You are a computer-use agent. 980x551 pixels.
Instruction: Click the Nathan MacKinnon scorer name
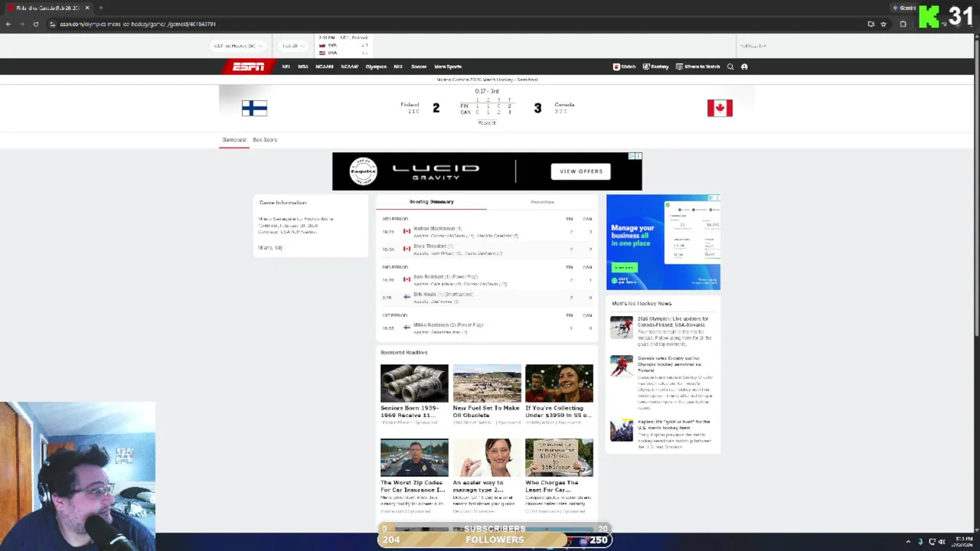(x=434, y=228)
